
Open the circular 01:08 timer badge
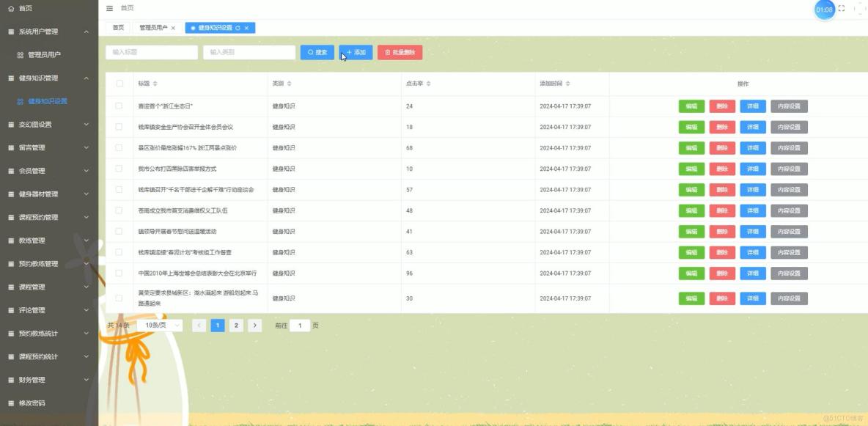(825, 9)
